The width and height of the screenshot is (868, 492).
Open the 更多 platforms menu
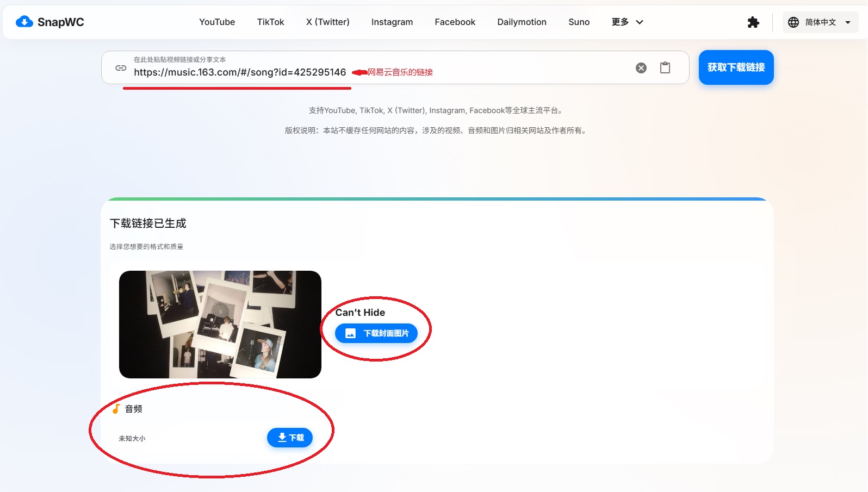pyautogui.click(x=621, y=22)
